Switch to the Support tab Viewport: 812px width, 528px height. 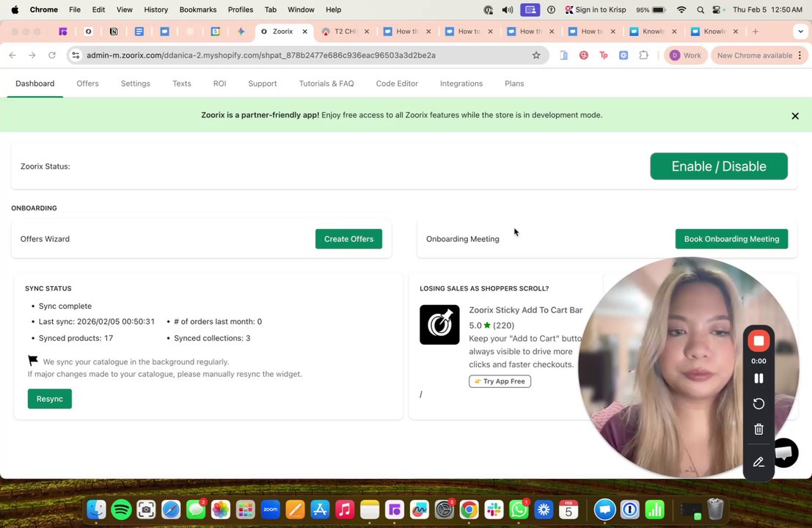point(262,84)
